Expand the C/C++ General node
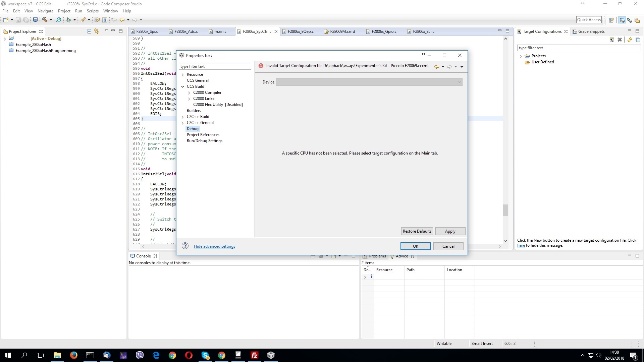This screenshot has height=362, width=644. [x=183, y=123]
